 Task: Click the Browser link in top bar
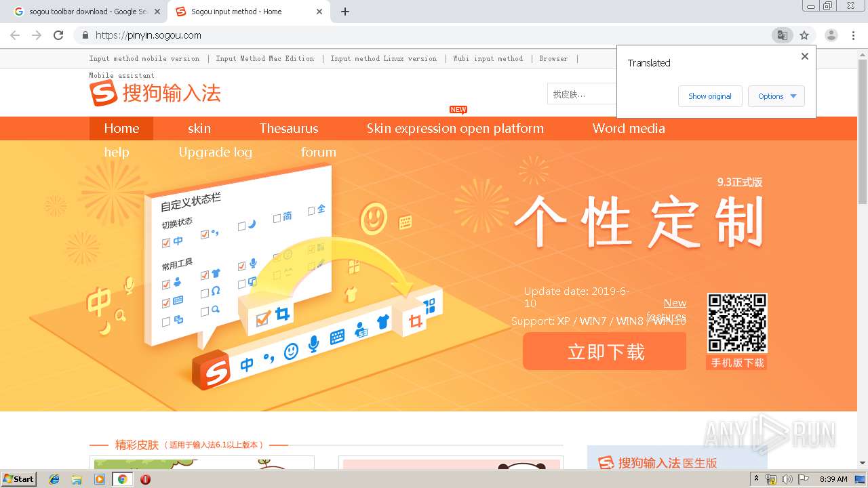[x=553, y=58]
